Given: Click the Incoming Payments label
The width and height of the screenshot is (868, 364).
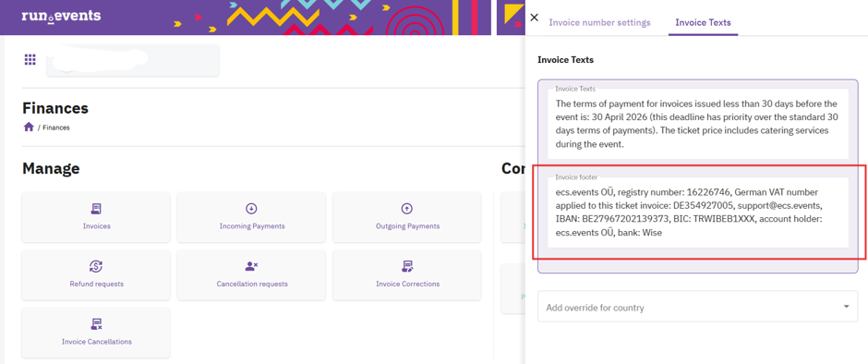Looking at the screenshot, I should [252, 226].
